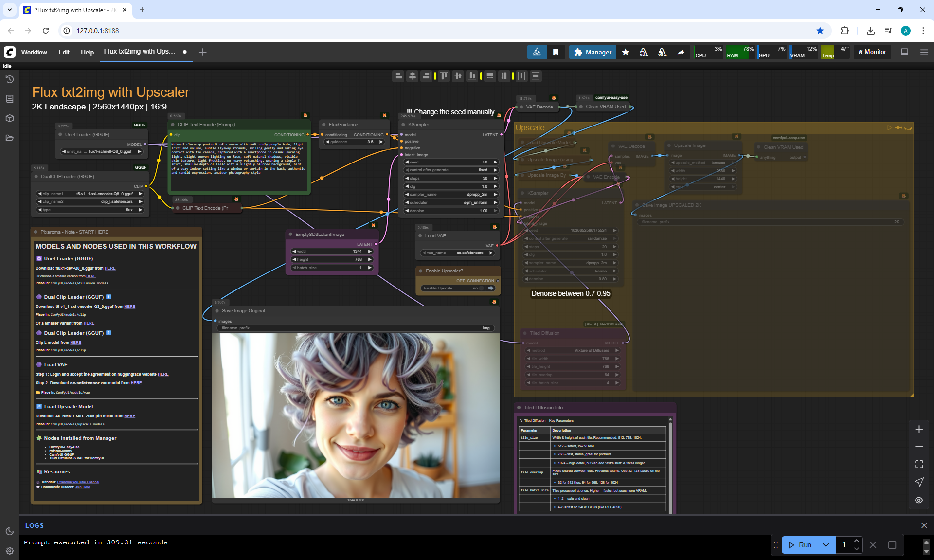Open the node library cube icon
The height and width of the screenshot is (560, 934).
pos(10,118)
